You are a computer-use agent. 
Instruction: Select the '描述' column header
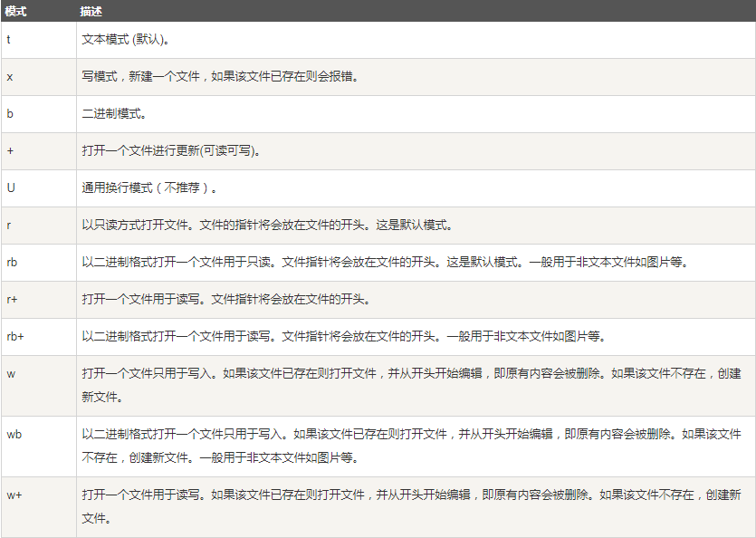[91, 11]
